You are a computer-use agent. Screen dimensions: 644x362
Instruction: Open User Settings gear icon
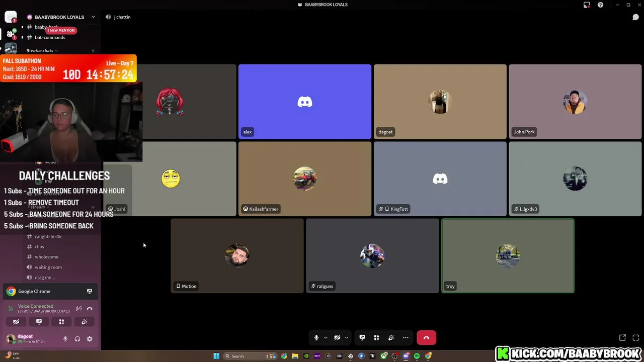coord(90,339)
